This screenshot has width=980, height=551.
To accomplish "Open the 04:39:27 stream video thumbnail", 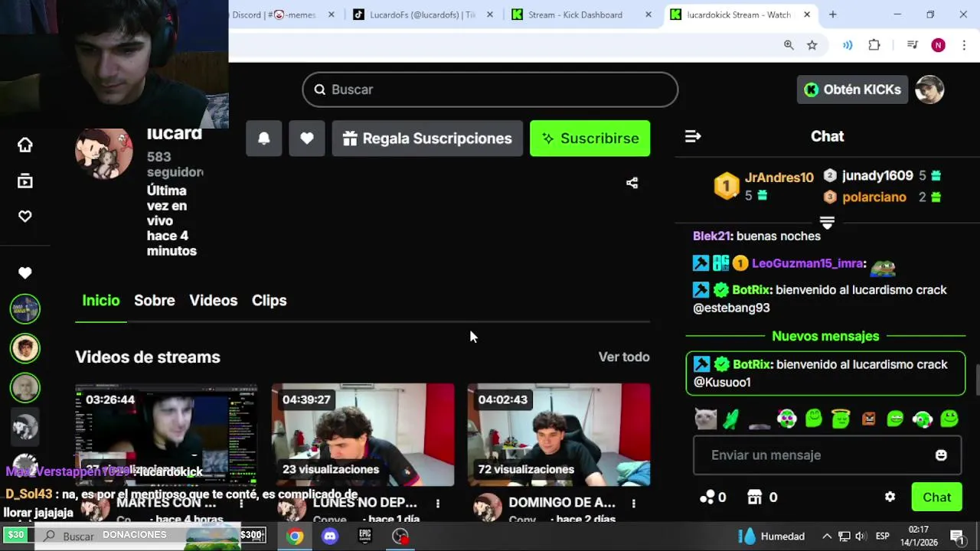I will coord(363,434).
